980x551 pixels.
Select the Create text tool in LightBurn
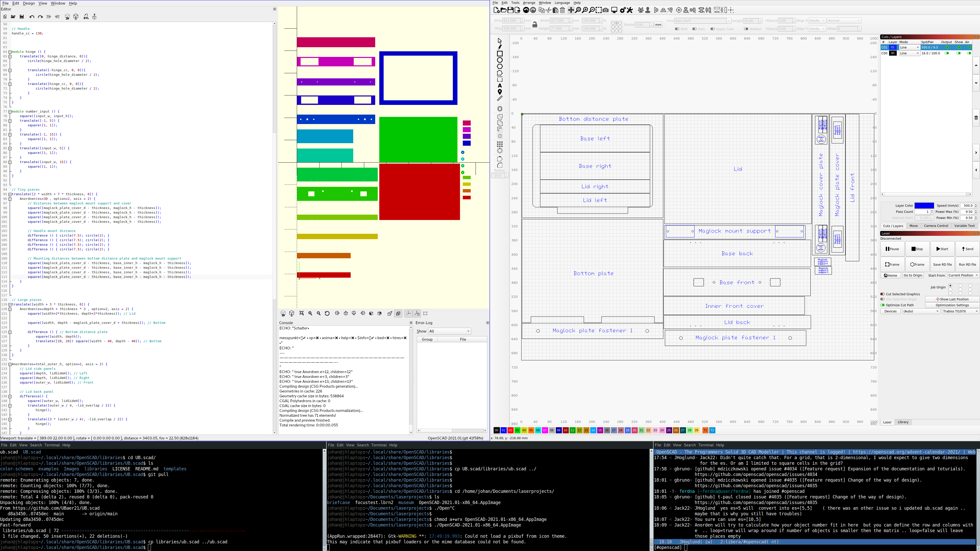tap(500, 86)
